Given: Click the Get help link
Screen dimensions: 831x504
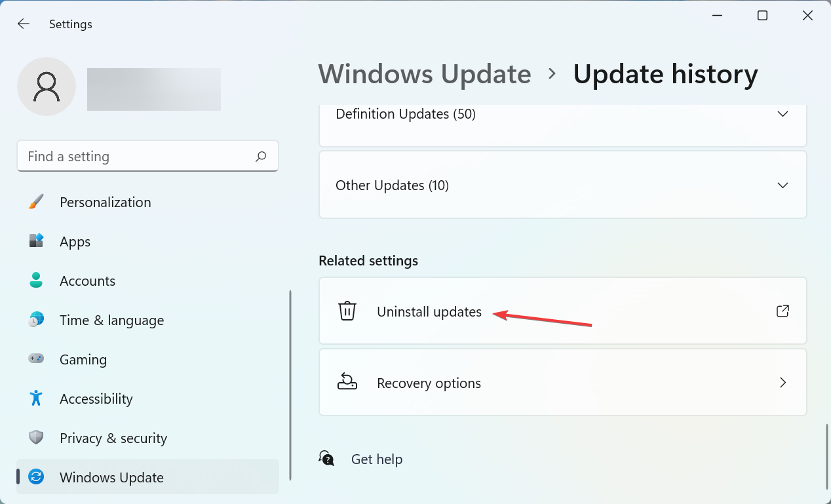Looking at the screenshot, I should coord(377,459).
